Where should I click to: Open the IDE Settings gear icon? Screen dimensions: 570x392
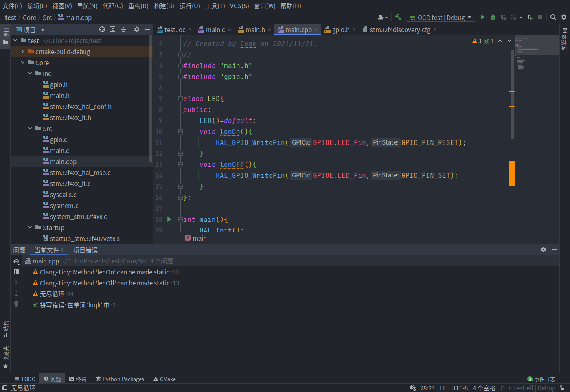pyautogui.click(x=564, y=18)
